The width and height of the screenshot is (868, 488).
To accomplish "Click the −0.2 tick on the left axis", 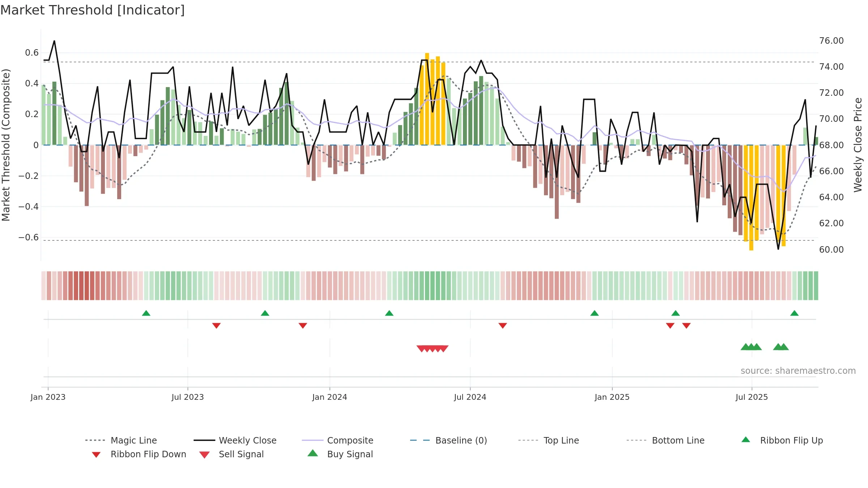I will 29,176.
